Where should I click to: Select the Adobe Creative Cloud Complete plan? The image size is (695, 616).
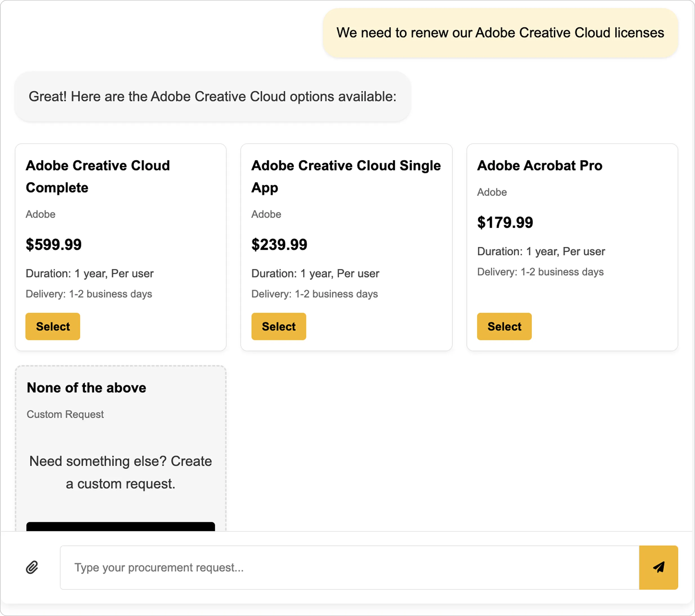(x=53, y=326)
